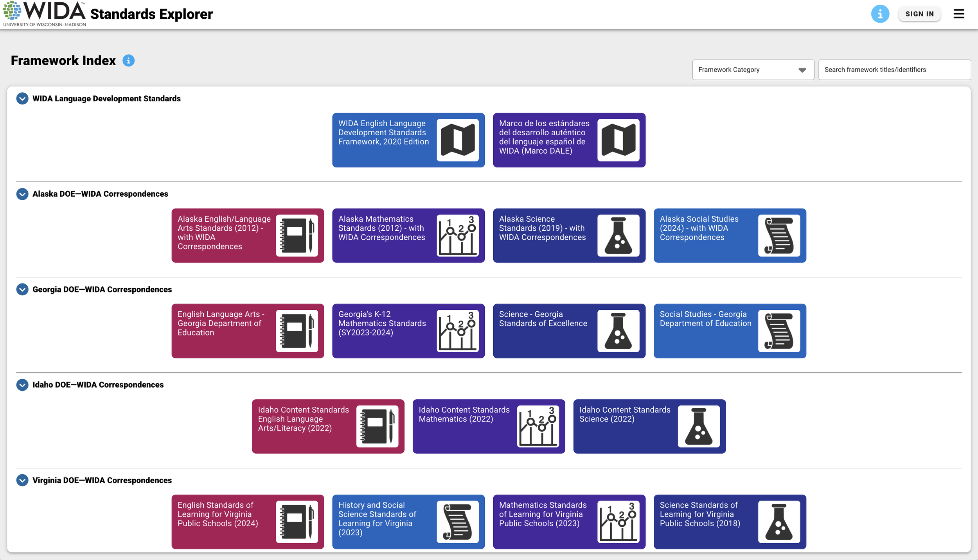Click scroll icon on Social Studies - Georgia card
The image size is (978, 560).
click(x=779, y=331)
